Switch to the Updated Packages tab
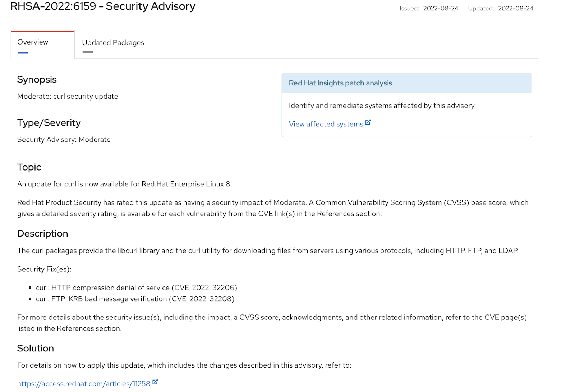 point(113,42)
